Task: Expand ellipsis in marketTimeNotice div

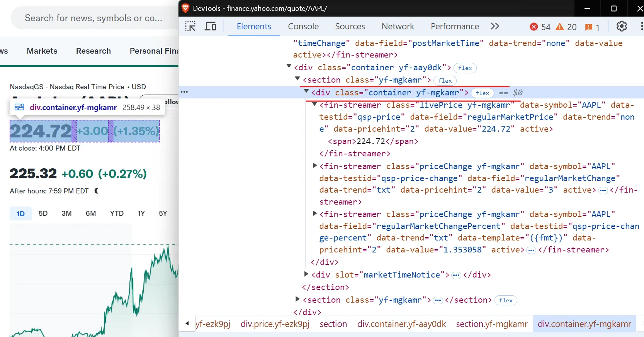Action: (x=456, y=275)
